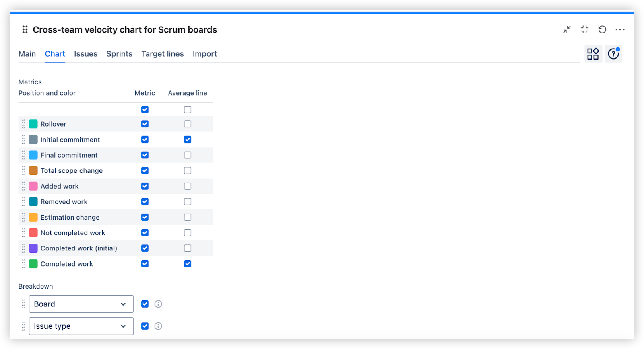
Task: Click the drag handle next to Estimation change row
Action: click(23, 217)
